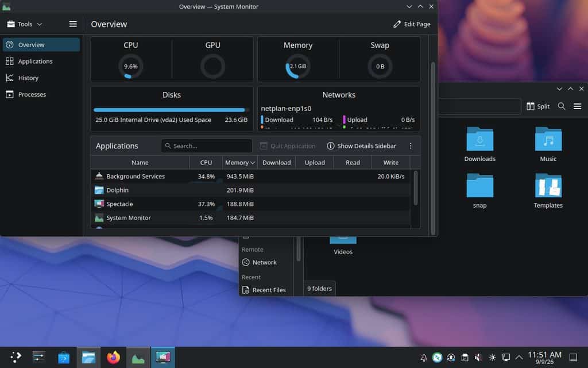Toggle Split view in Dolphin
Image resolution: width=588 pixels, height=368 pixels.
[x=537, y=106]
